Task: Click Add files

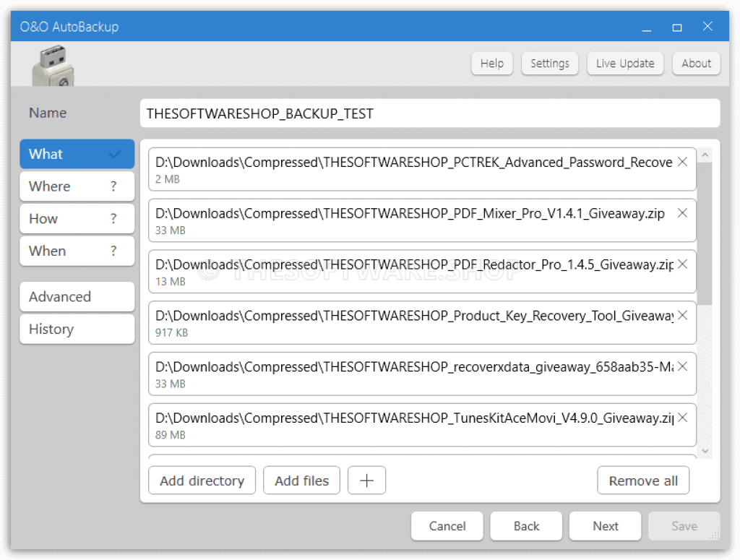Action: (301, 481)
